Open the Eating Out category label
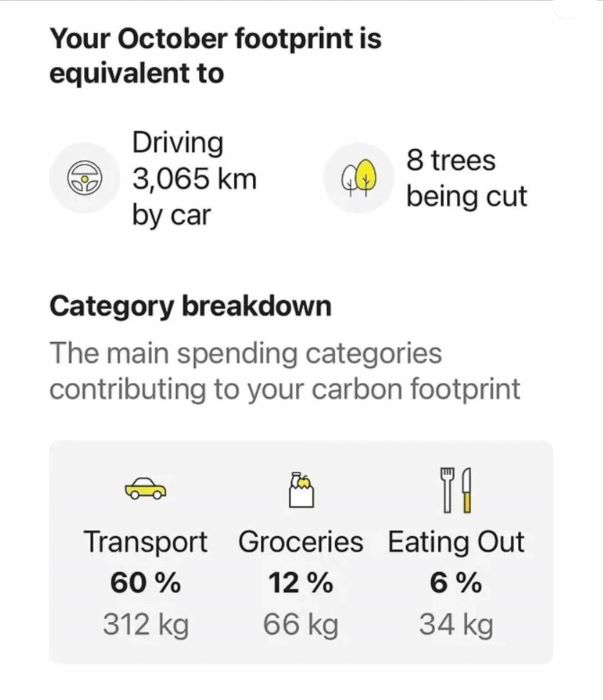Viewport: 603px width, 700px height. tap(456, 543)
